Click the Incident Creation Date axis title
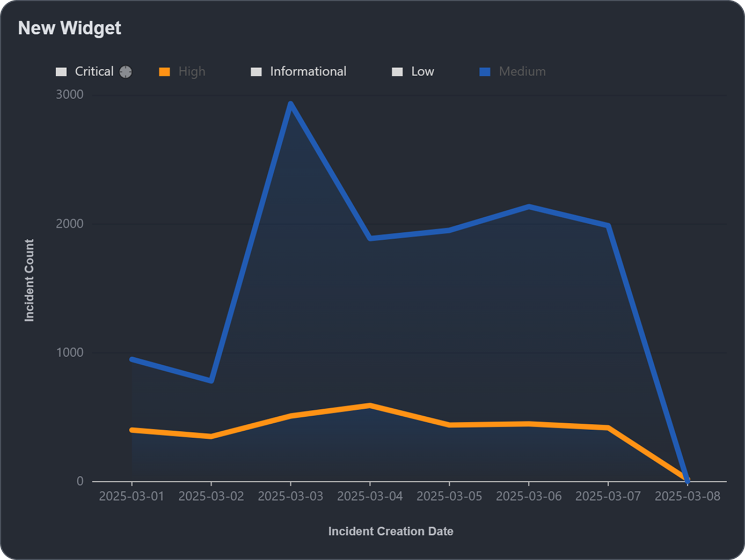 pyautogui.click(x=391, y=531)
